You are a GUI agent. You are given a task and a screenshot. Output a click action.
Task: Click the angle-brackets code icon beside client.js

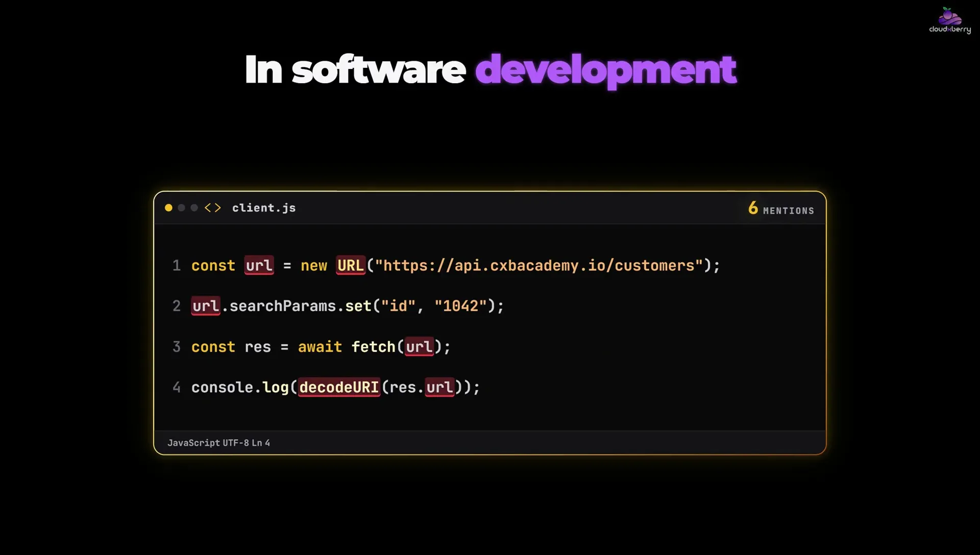point(213,208)
